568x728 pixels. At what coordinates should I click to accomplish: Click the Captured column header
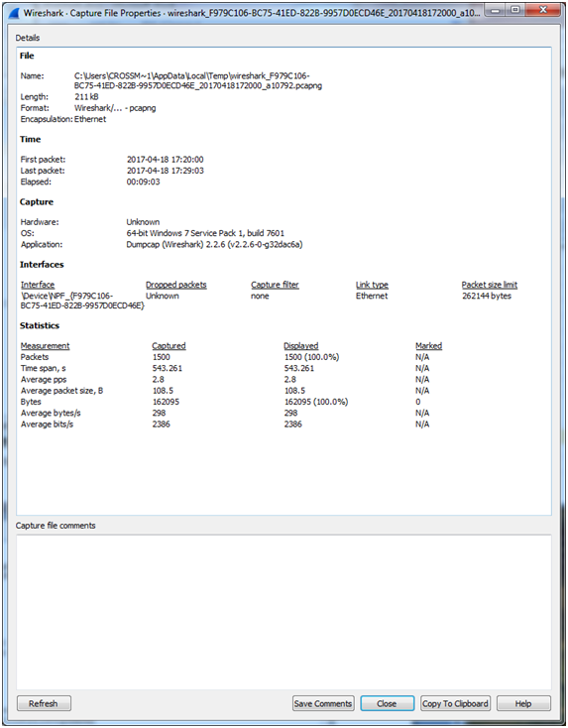[169, 346]
